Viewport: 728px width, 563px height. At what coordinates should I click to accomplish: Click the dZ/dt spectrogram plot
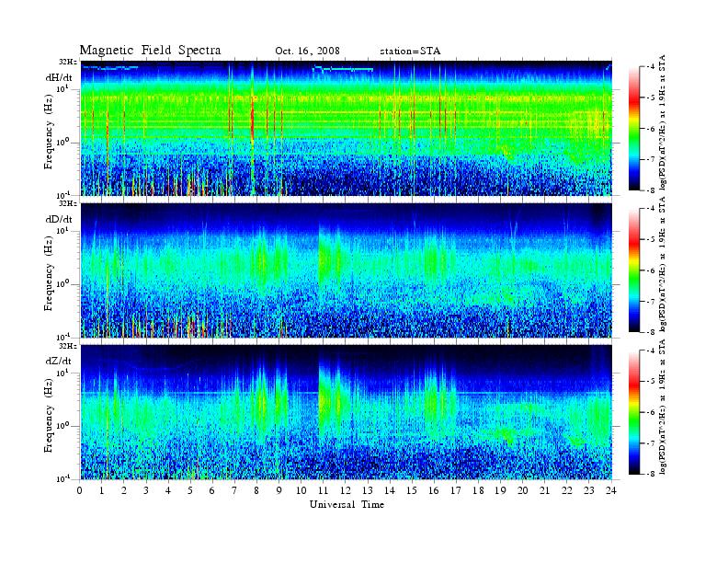347,412
